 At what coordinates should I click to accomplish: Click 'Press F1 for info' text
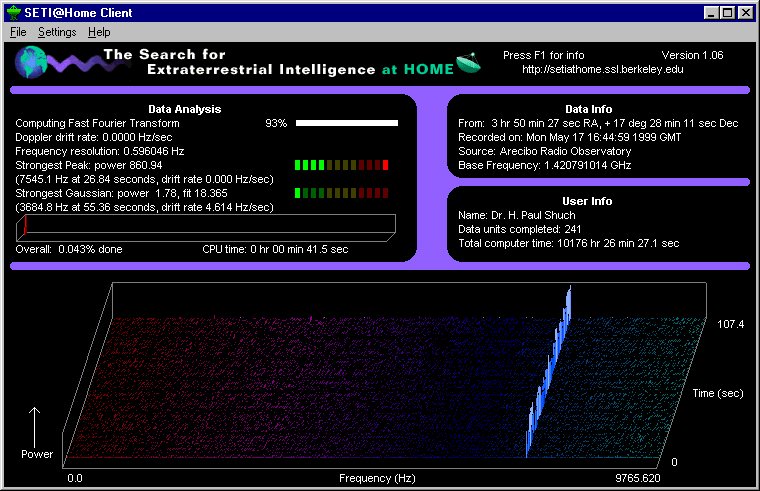[543, 55]
